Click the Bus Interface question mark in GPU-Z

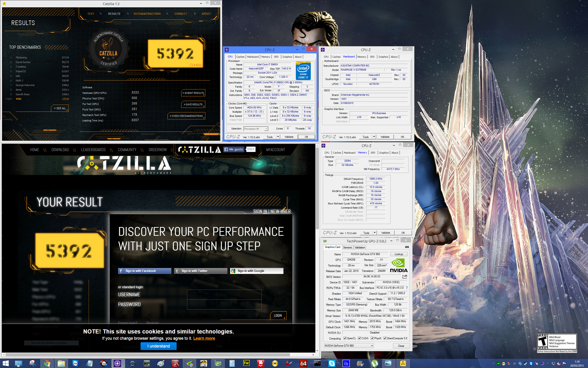[x=407, y=288]
